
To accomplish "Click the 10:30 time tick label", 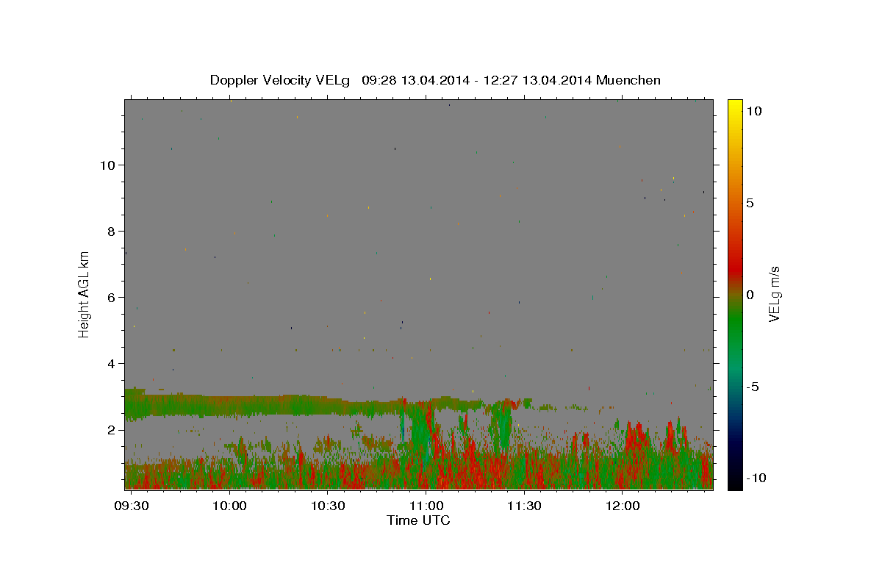I will (328, 506).
